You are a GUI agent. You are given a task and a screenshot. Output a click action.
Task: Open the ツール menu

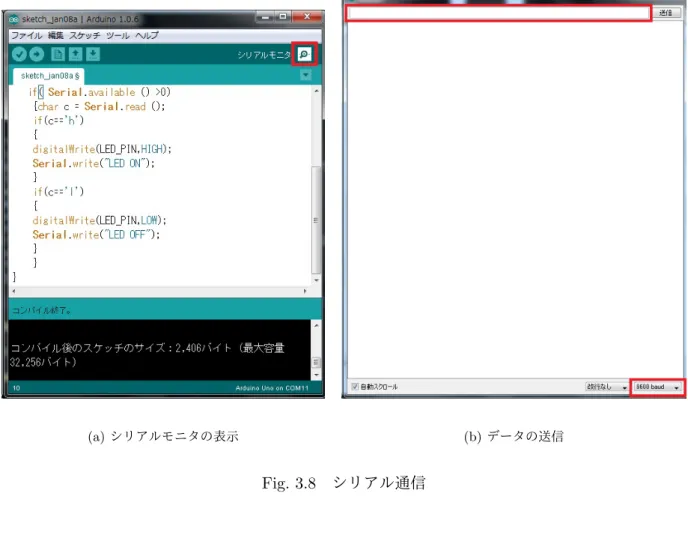coord(118,36)
